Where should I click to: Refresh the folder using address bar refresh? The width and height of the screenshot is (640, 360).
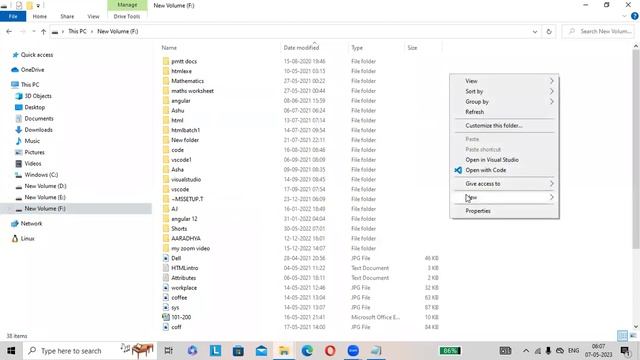[549, 31]
